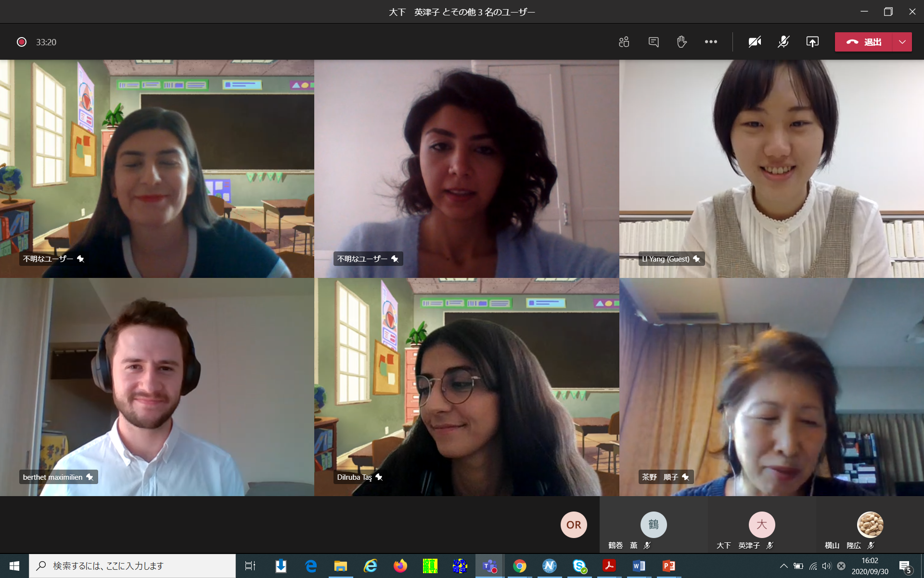Select the 横山 隆広 participant avatar
Viewport: 924px width, 578px height.
[870, 525]
